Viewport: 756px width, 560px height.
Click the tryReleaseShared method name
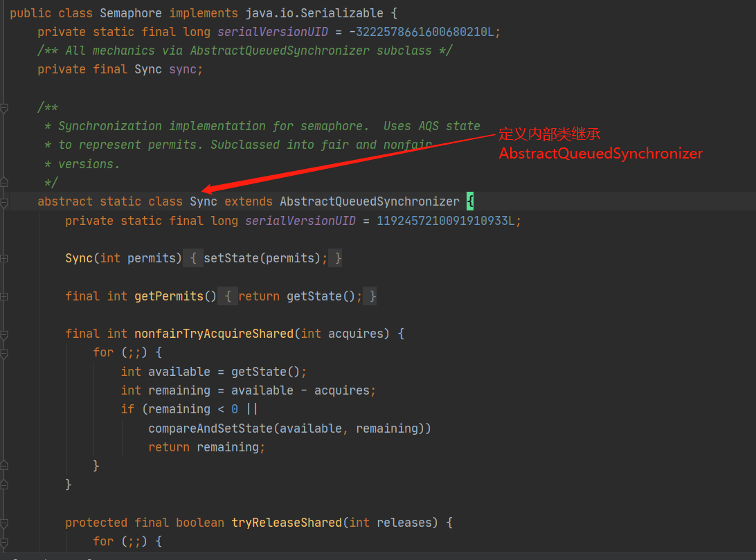point(287,523)
